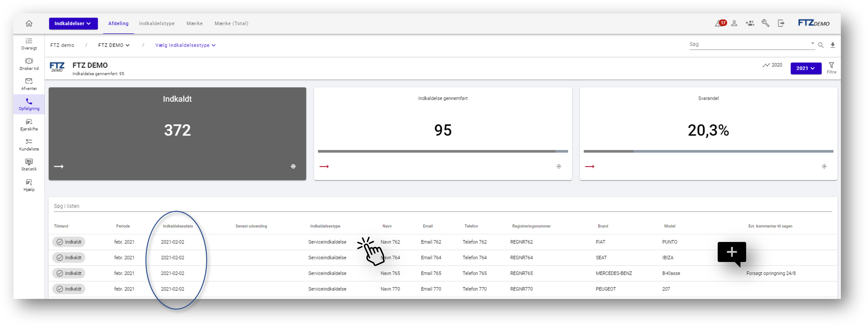Toggle Indkaldt status for Navn 762
The height and width of the screenshot is (326, 868).
69,242
